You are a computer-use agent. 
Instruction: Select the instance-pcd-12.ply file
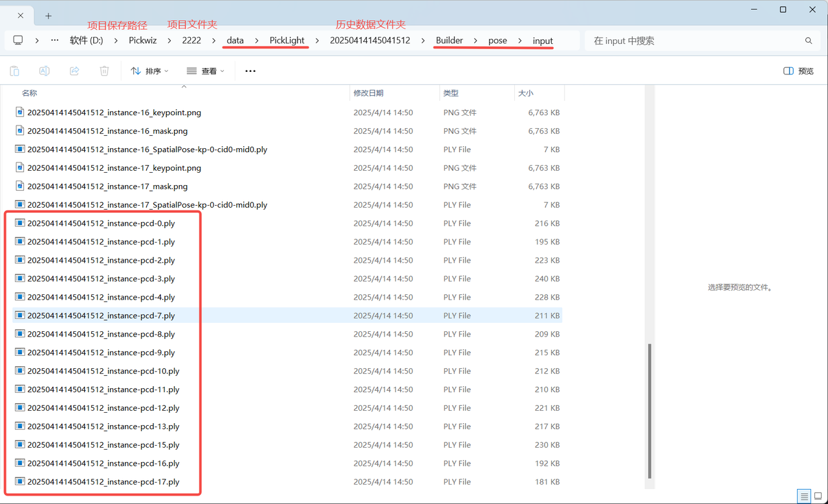pyautogui.click(x=103, y=408)
